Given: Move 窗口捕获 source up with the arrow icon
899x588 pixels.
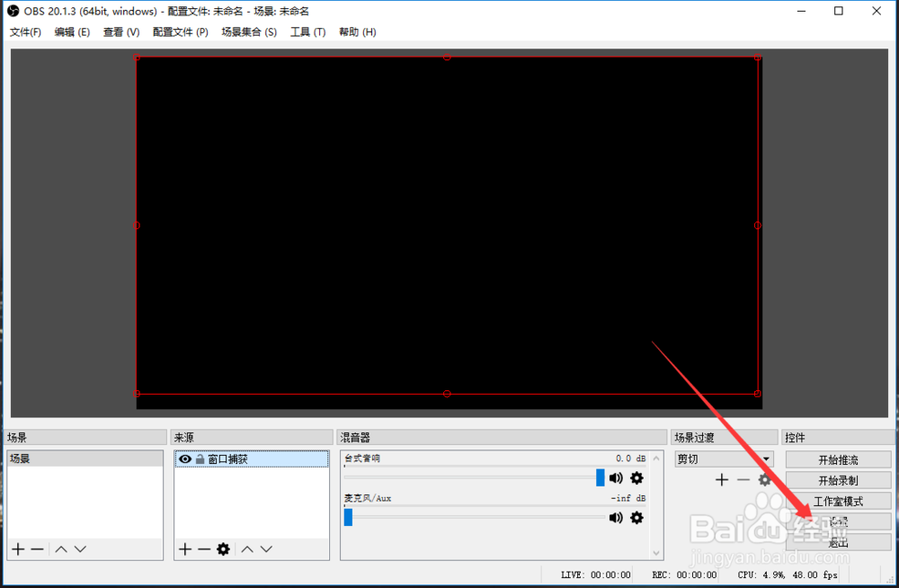Looking at the screenshot, I should [x=246, y=548].
